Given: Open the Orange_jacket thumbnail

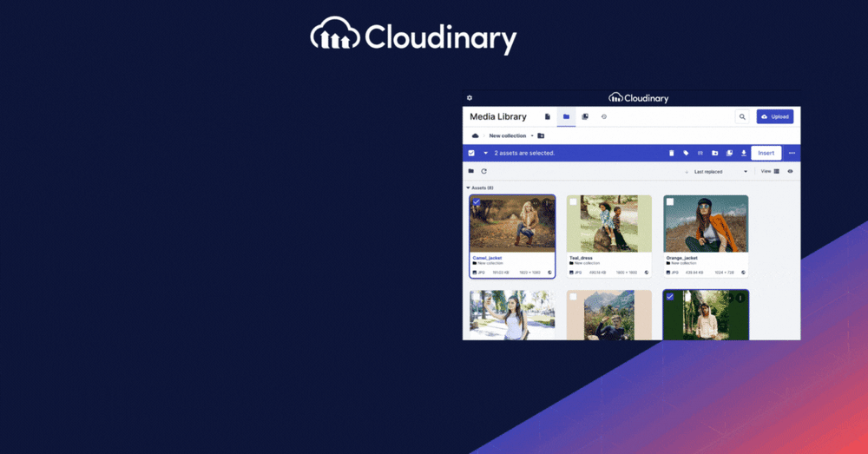Looking at the screenshot, I should pos(706,224).
